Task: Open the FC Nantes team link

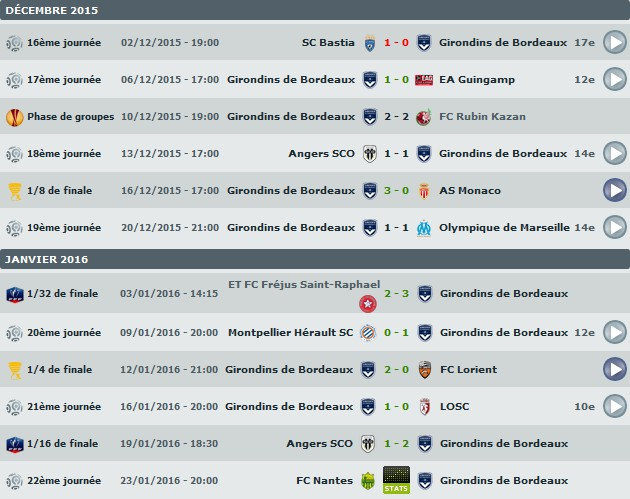Action: tap(319, 480)
